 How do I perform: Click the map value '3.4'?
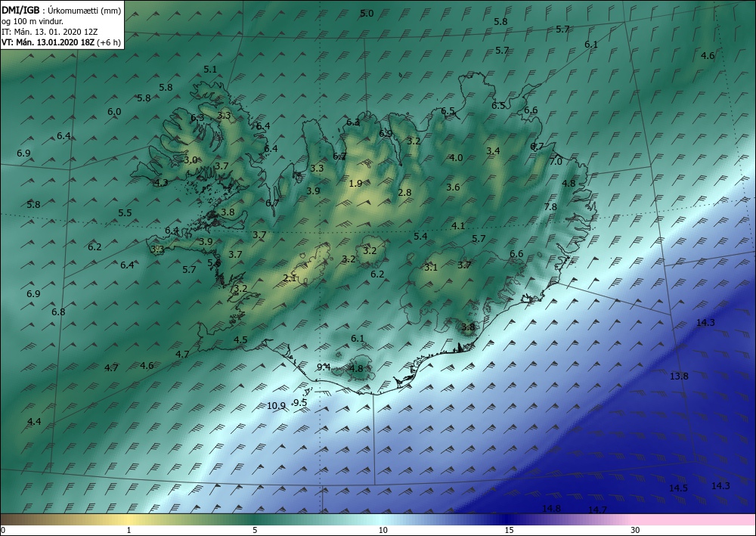pos(493,151)
